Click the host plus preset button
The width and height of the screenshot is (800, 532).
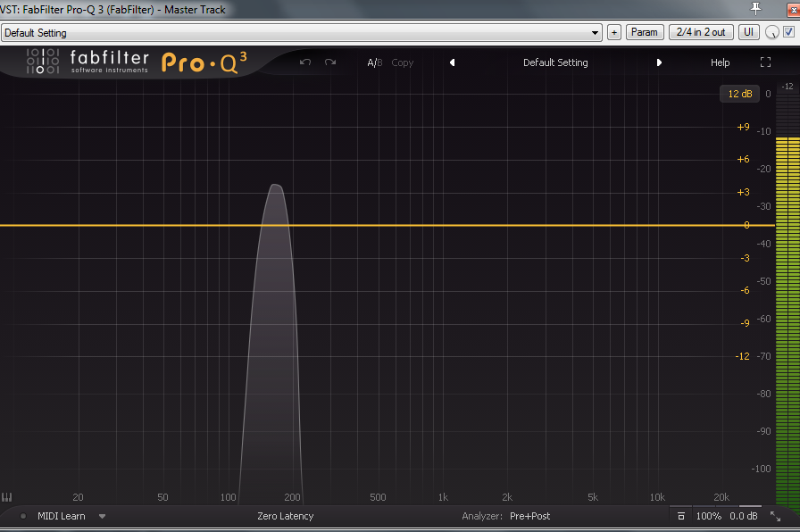[x=613, y=33]
